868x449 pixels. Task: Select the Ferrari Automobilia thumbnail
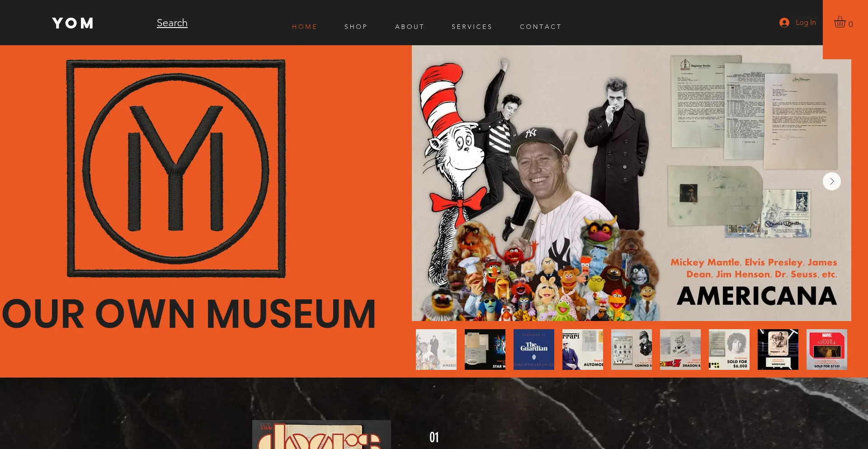click(x=583, y=350)
